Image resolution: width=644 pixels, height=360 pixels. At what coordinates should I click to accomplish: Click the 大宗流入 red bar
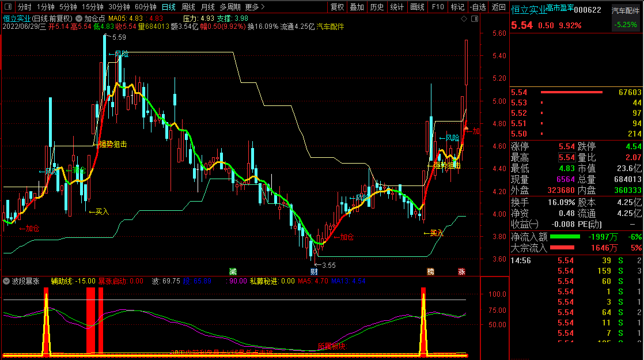pyautogui.click(x=562, y=248)
